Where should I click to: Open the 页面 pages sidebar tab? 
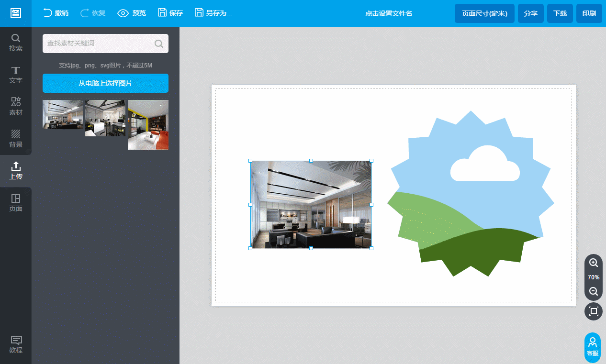pyautogui.click(x=16, y=203)
